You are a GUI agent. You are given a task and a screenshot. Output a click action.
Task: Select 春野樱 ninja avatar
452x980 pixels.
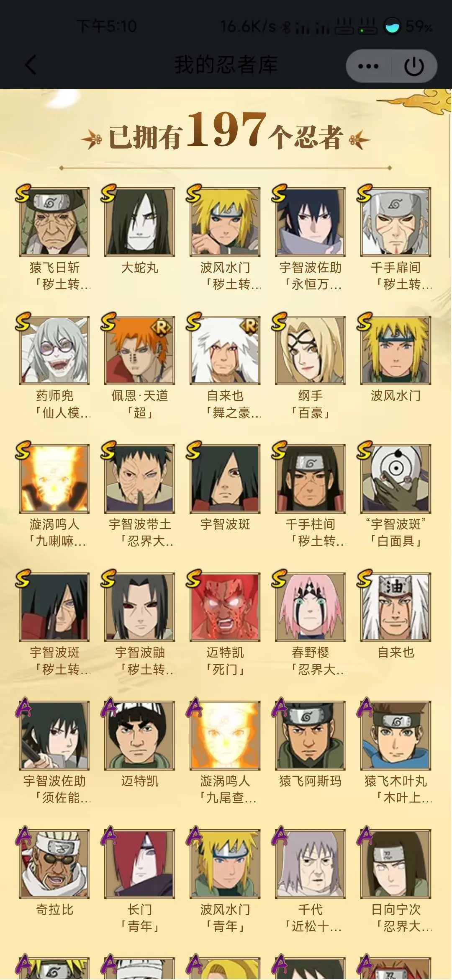point(311,607)
